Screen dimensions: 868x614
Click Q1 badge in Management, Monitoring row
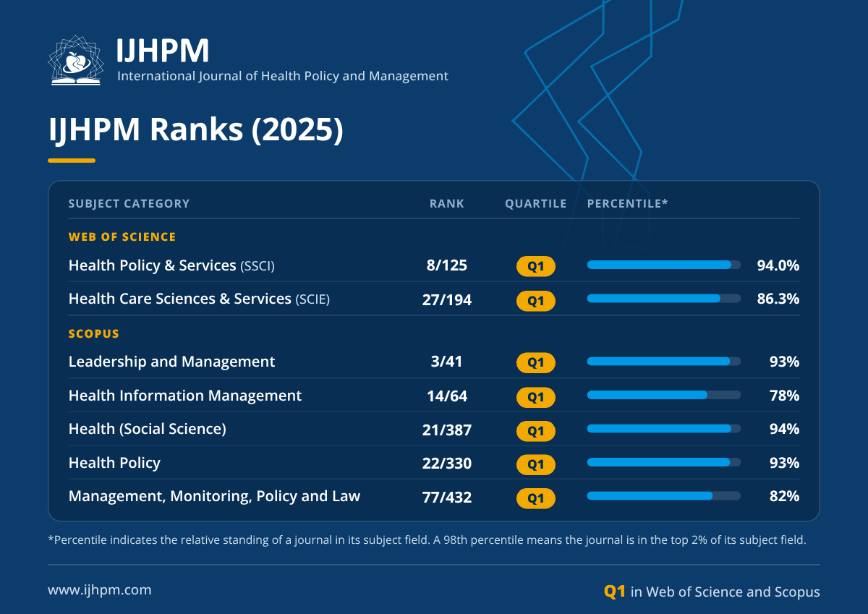click(536, 498)
